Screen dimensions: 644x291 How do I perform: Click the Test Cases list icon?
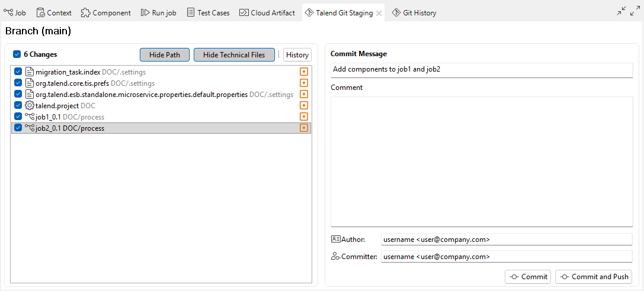[x=191, y=12]
